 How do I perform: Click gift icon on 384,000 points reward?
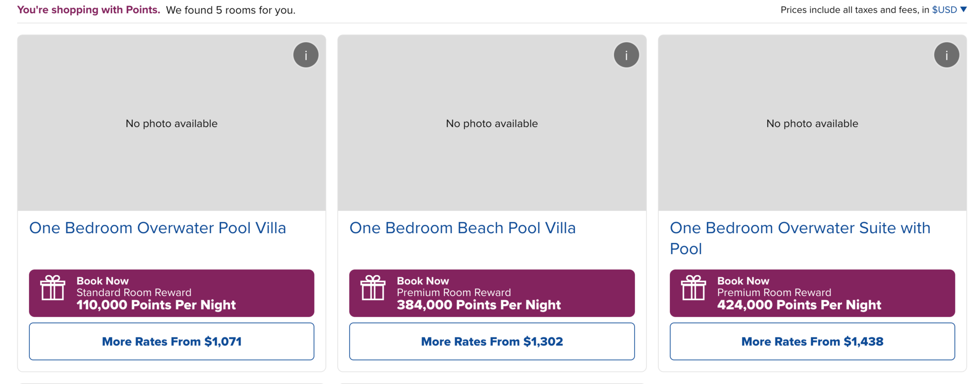pos(373,288)
